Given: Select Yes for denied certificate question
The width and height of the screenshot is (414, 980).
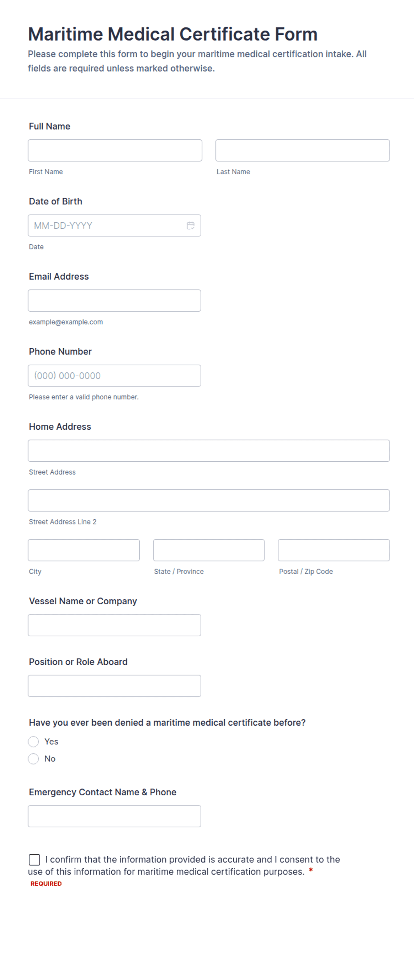Looking at the screenshot, I should 33,741.
